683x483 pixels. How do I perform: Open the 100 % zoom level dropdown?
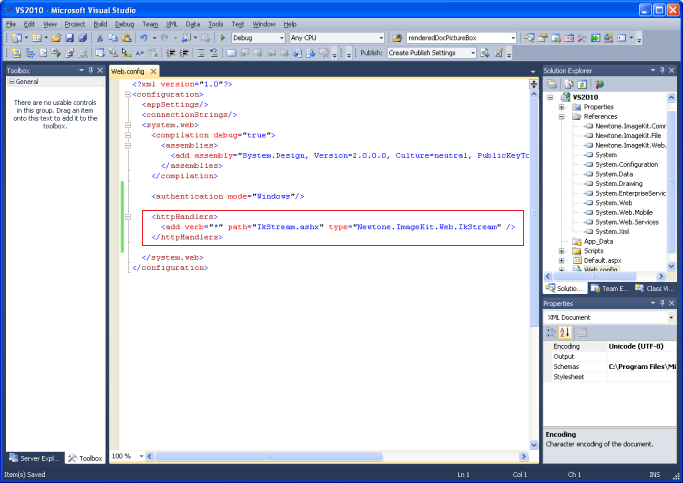point(142,456)
